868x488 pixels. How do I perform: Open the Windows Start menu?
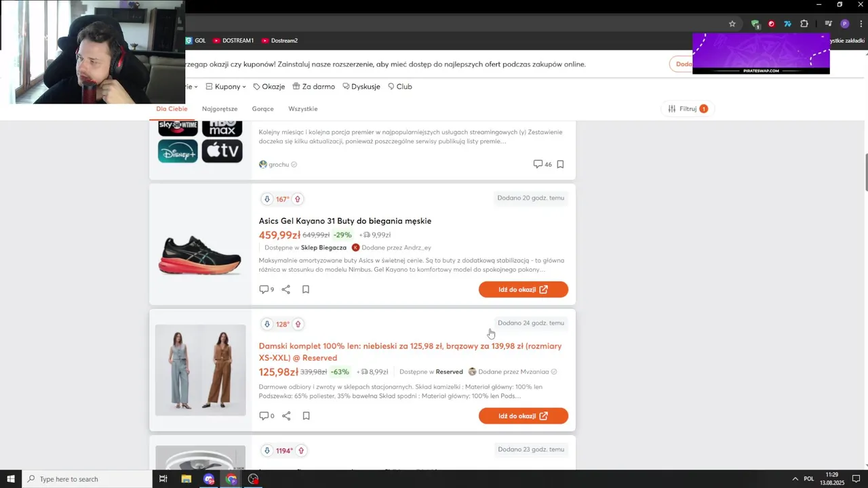pos(11,479)
